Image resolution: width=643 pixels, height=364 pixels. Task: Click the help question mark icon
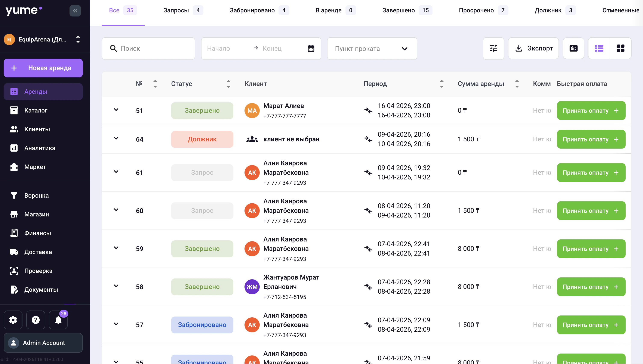point(36,320)
